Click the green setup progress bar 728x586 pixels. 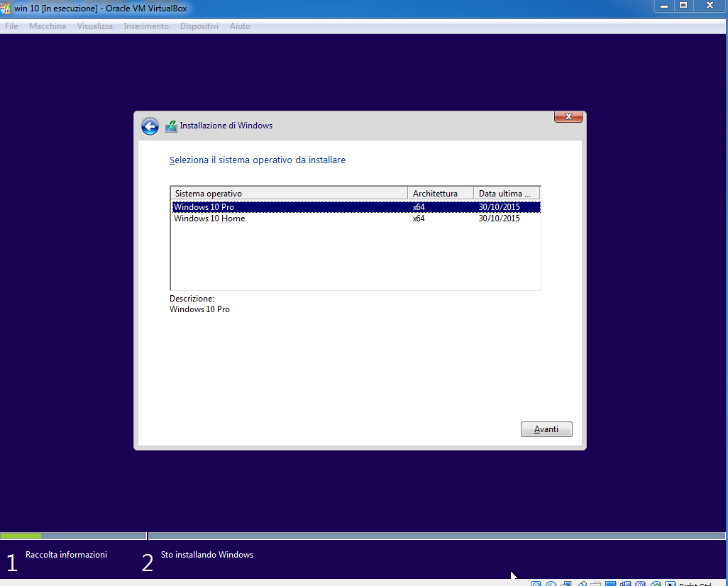tap(21, 536)
